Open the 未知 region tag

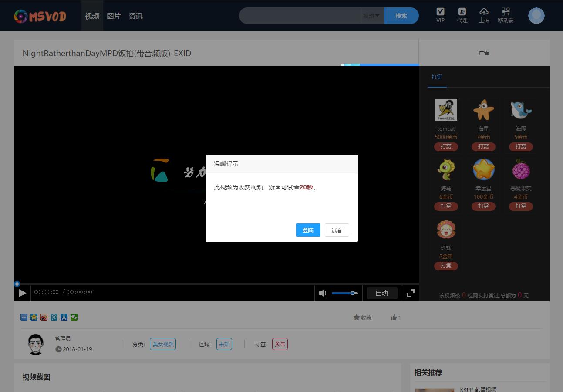pyautogui.click(x=224, y=344)
